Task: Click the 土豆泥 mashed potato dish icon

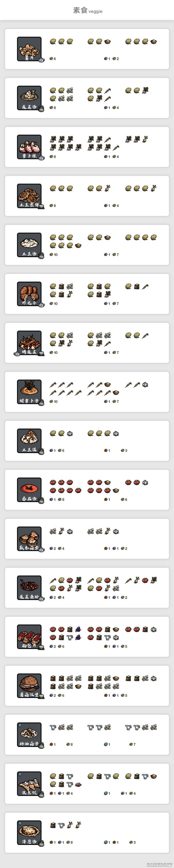Action: click(x=29, y=441)
